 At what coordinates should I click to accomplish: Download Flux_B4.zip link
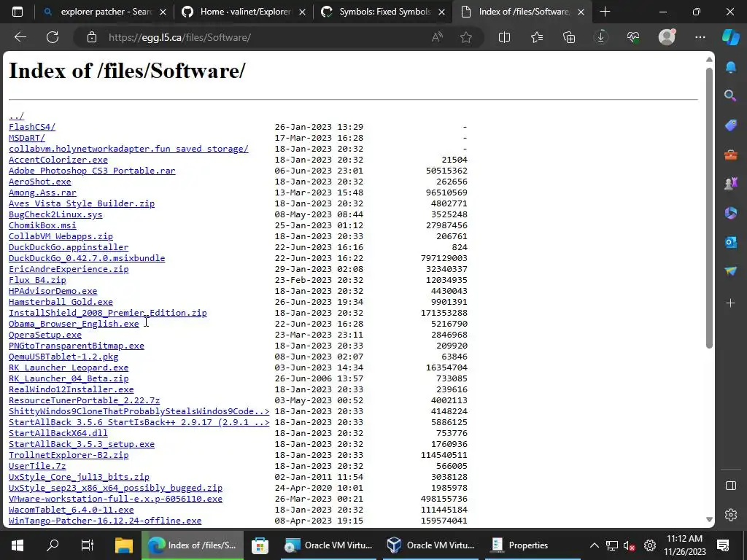(x=37, y=280)
